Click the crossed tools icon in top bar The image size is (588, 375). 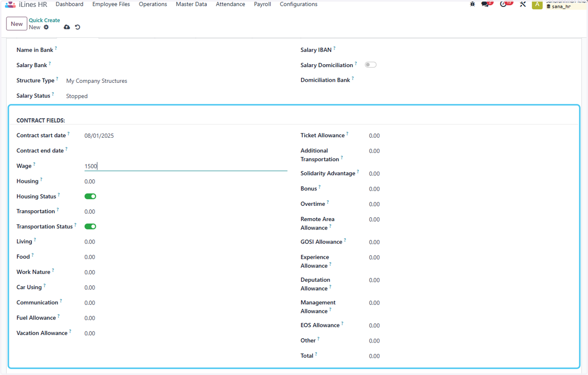pos(523,4)
